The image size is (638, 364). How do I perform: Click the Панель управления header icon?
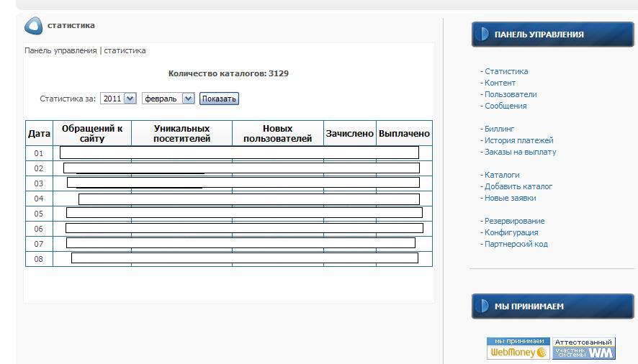point(482,34)
